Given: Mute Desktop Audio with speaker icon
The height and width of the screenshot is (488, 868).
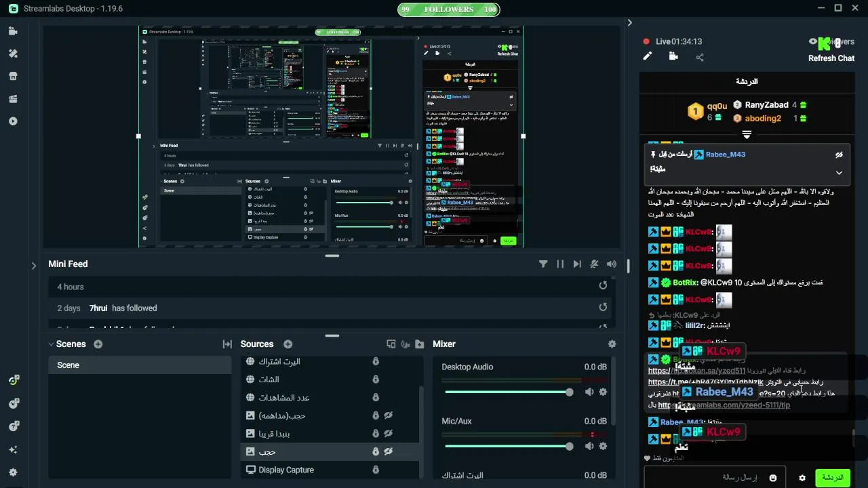Looking at the screenshot, I should (589, 392).
